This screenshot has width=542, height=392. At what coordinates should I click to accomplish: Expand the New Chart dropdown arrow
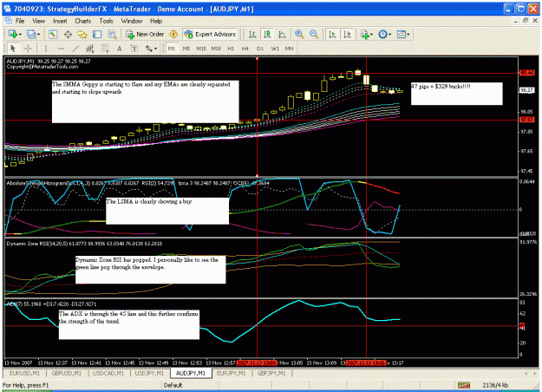[20, 35]
